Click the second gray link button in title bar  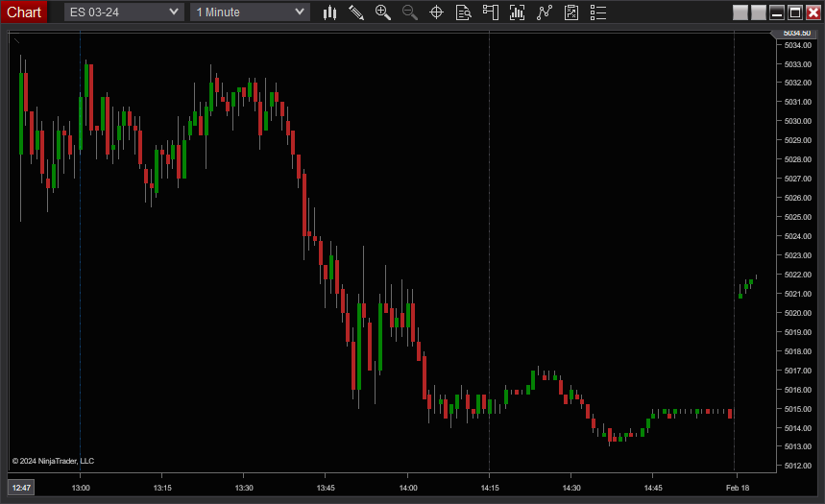pyautogui.click(x=758, y=12)
